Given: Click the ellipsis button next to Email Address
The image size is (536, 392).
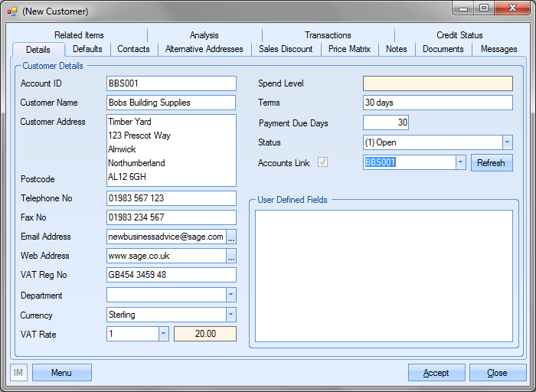Looking at the screenshot, I should tap(231, 237).
